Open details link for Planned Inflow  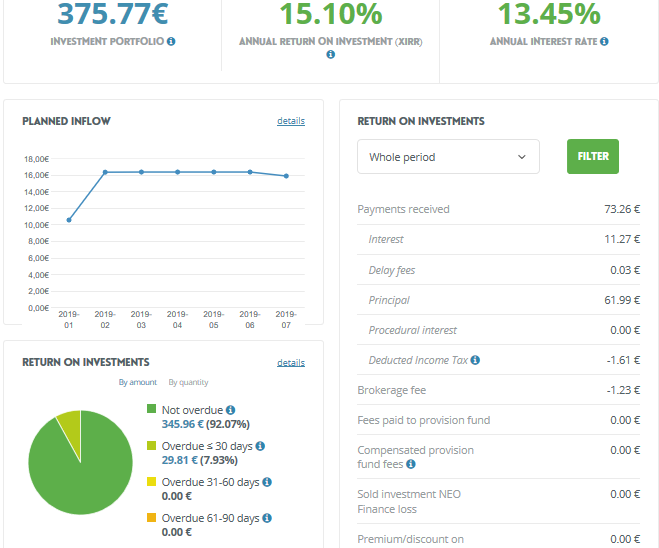click(x=291, y=121)
